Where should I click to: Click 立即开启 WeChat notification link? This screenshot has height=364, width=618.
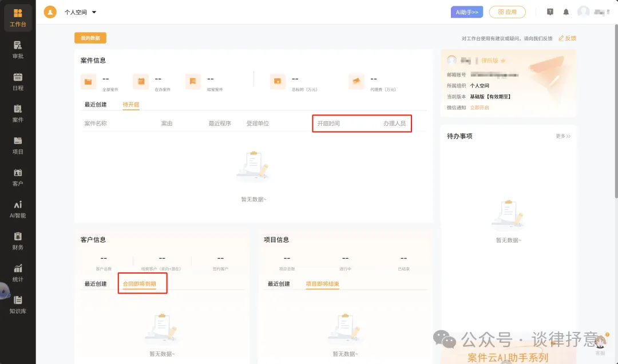[480, 108]
